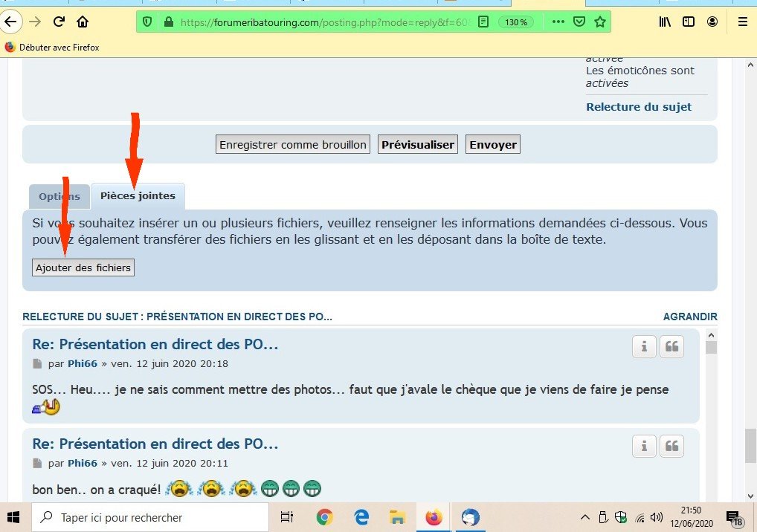Click the Ajouter des fichiers button
Image resolution: width=757 pixels, height=532 pixels.
83,267
